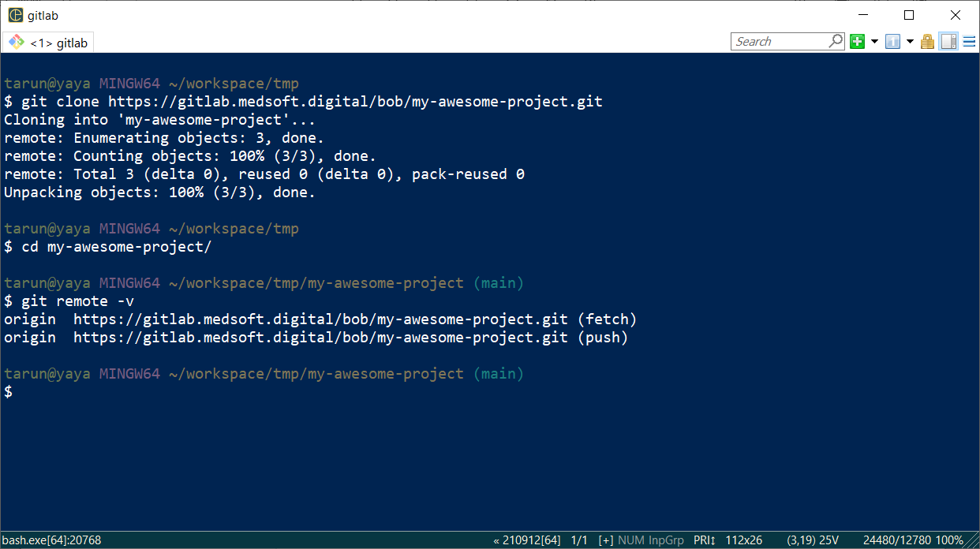Click the 100% zoom level in status bar
Viewport: 980px width, 549px height.
(x=948, y=540)
